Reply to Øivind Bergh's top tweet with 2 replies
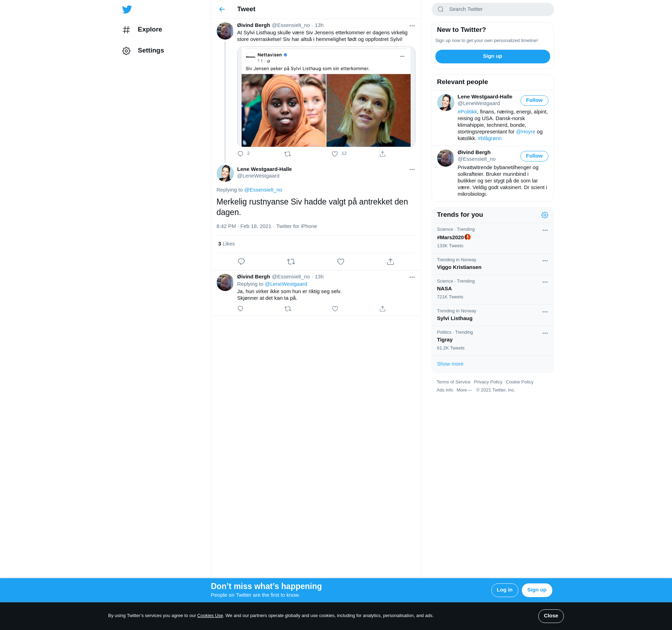672x630 pixels. coord(240,154)
